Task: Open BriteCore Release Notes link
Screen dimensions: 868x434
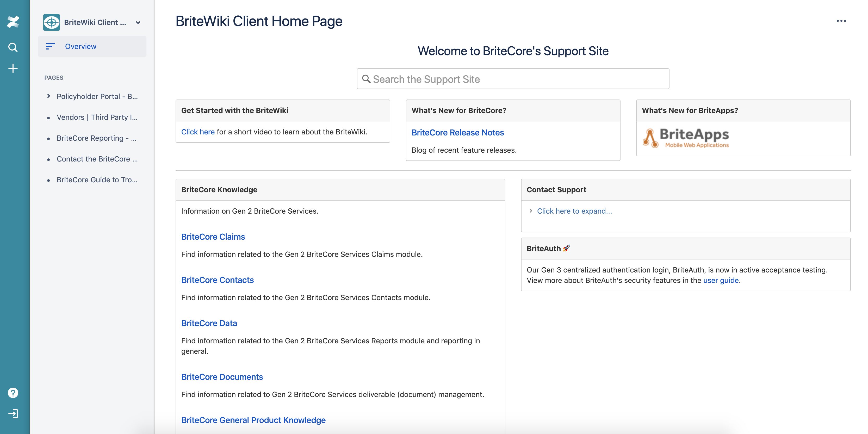Action: [x=458, y=132]
